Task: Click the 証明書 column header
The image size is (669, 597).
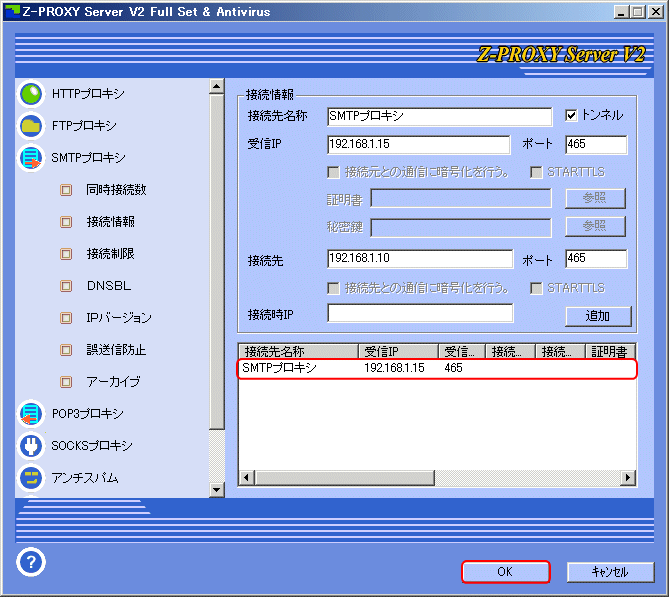Action: tap(610, 351)
